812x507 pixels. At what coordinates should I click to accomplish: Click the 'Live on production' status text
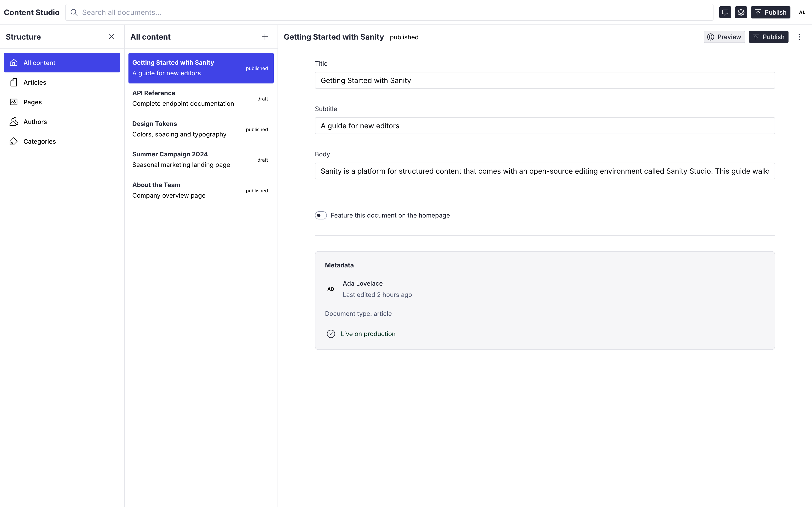368,334
